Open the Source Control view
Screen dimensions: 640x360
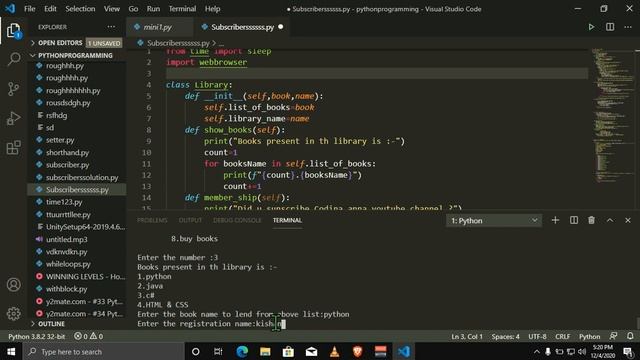[13, 89]
